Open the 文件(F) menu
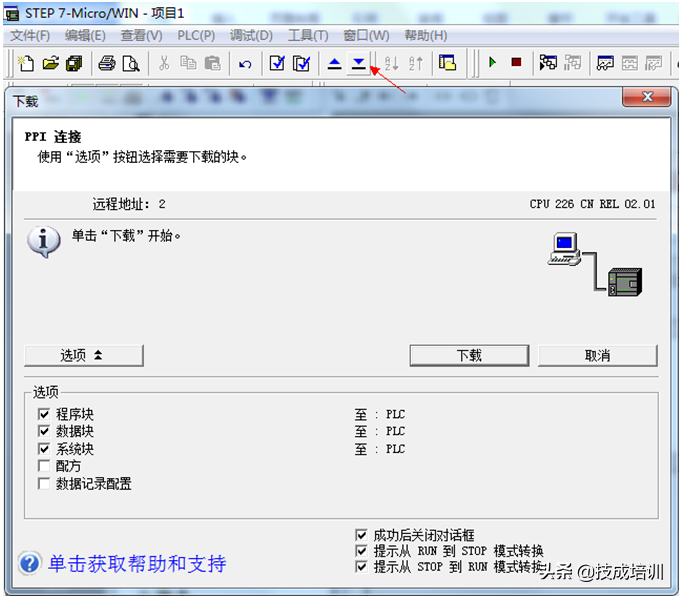 30,36
